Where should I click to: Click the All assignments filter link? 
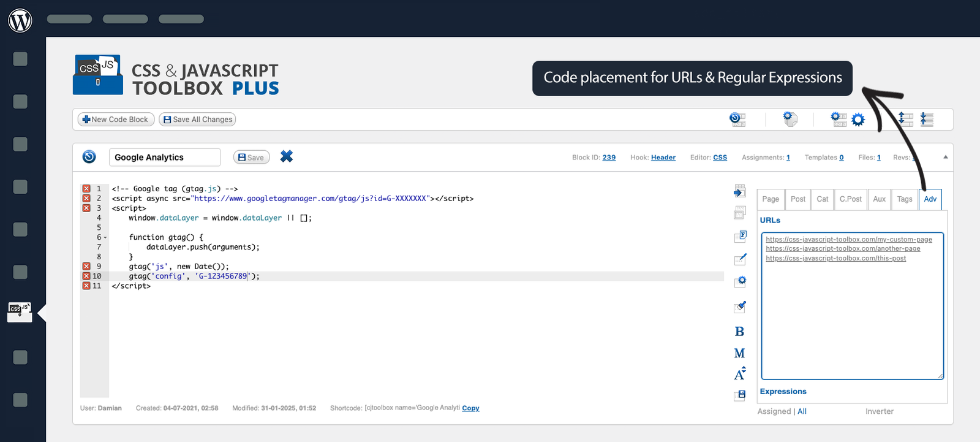pyautogui.click(x=802, y=411)
